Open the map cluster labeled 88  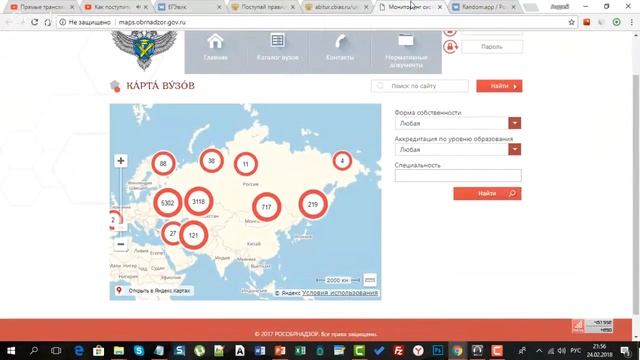tap(163, 164)
